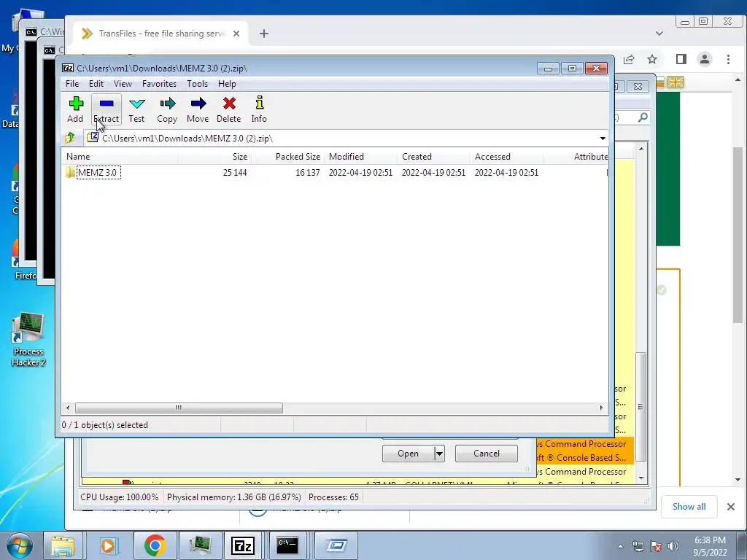Open a new Chrome tab
The width and height of the screenshot is (747, 560).
click(x=264, y=34)
